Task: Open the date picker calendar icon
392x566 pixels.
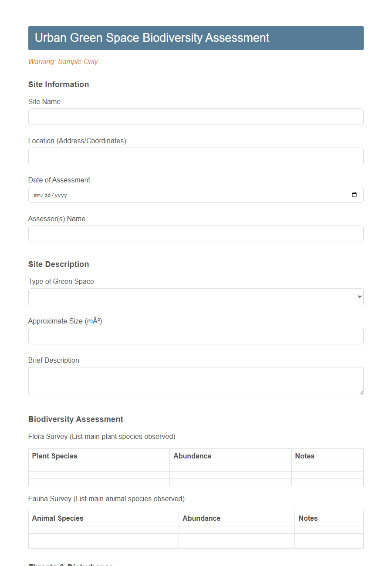Action: [355, 195]
